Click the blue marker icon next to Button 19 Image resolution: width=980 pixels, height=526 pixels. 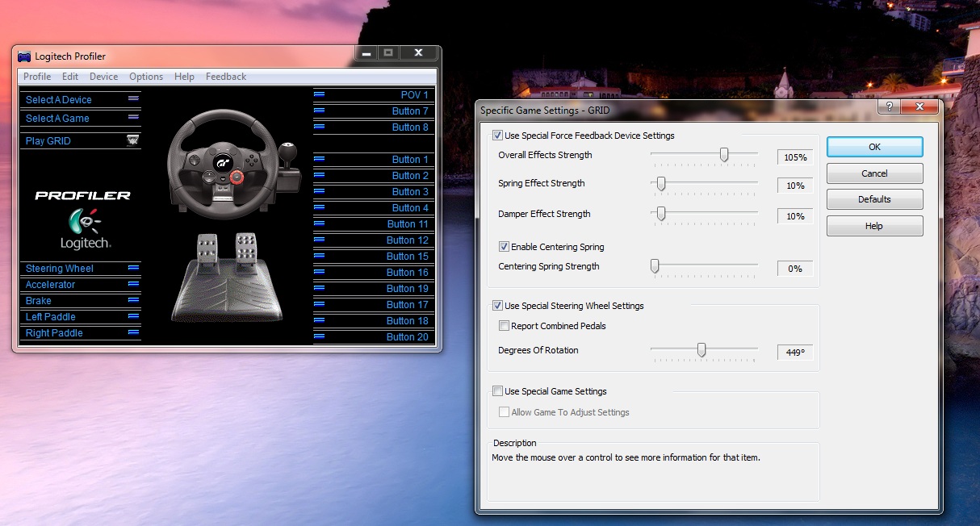pyautogui.click(x=319, y=288)
